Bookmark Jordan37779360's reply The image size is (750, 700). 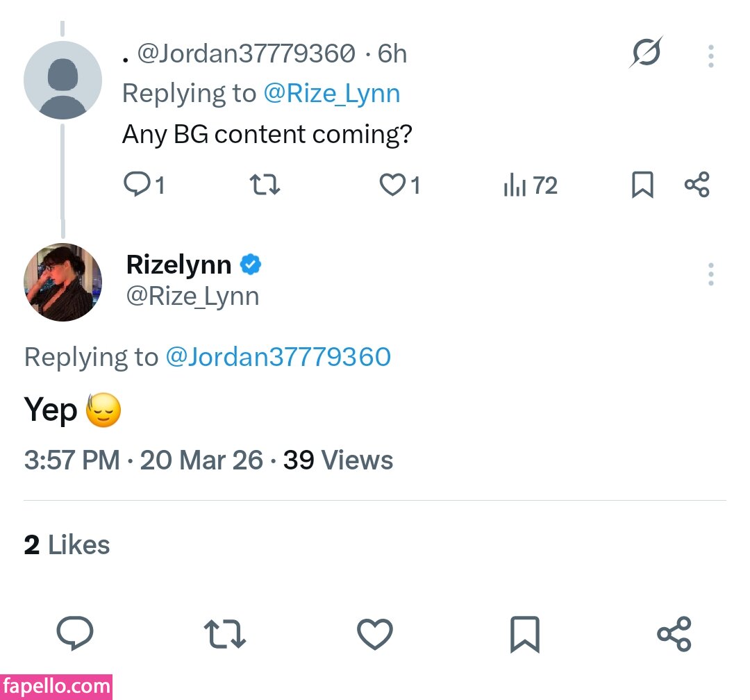click(642, 185)
